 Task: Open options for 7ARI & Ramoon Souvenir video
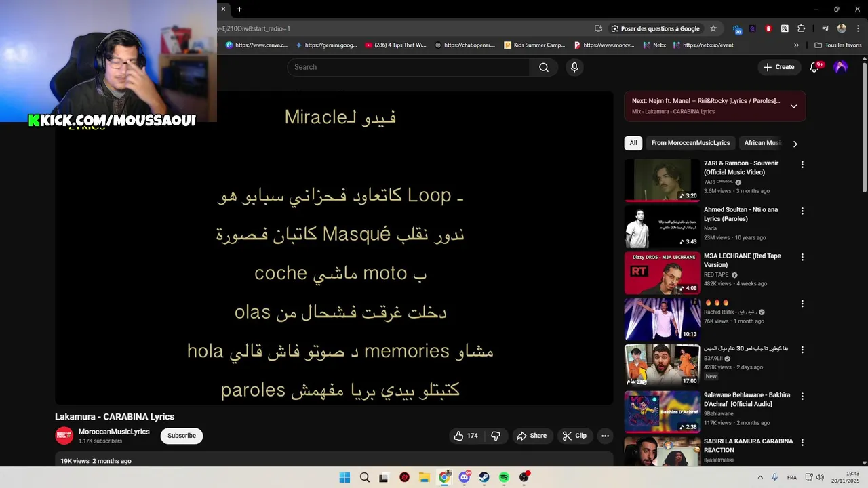point(802,165)
